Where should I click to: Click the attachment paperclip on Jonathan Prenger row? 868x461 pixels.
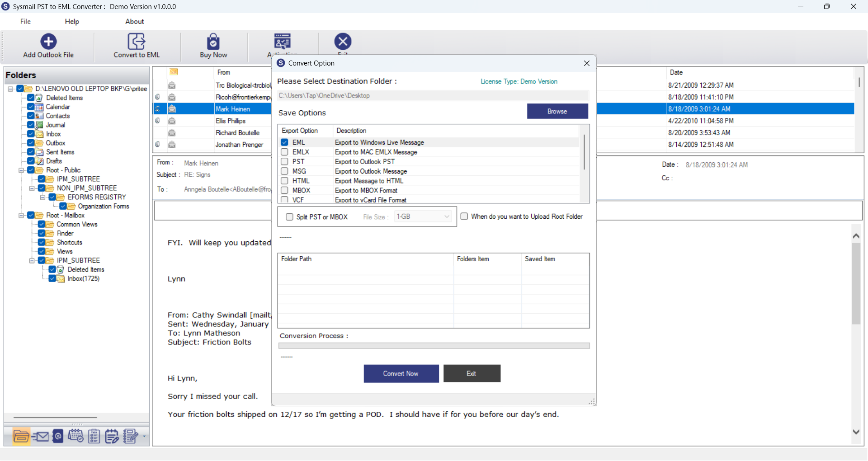tap(157, 145)
